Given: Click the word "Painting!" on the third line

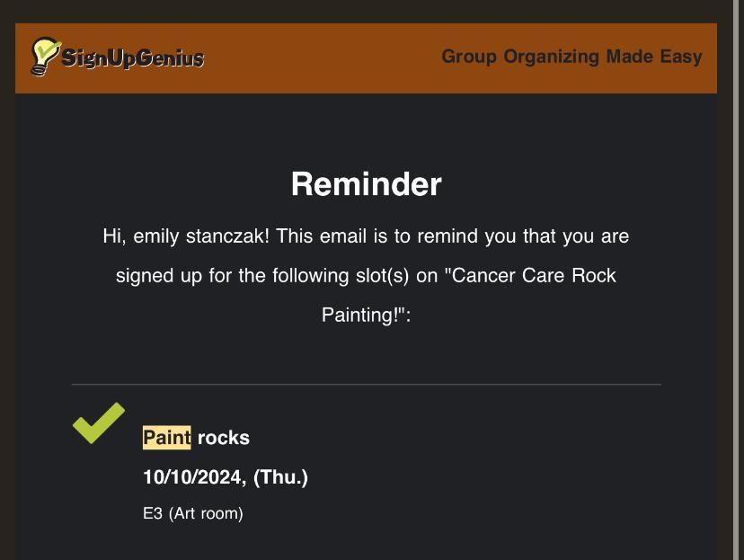Looking at the screenshot, I should (360, 315).
